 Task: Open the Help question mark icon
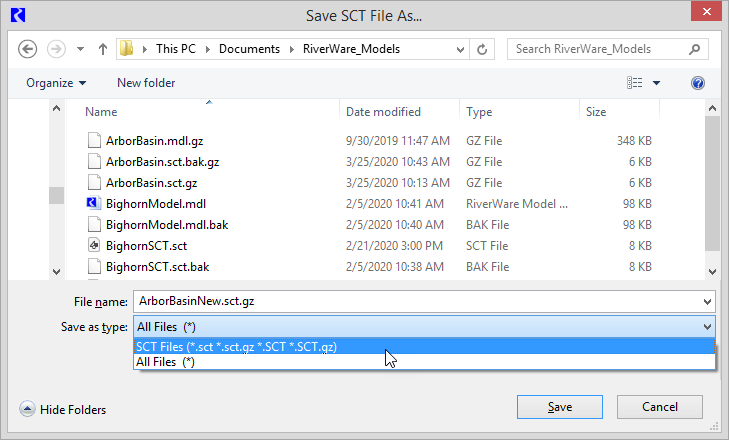pyautogui.click(x=698, y=83)
